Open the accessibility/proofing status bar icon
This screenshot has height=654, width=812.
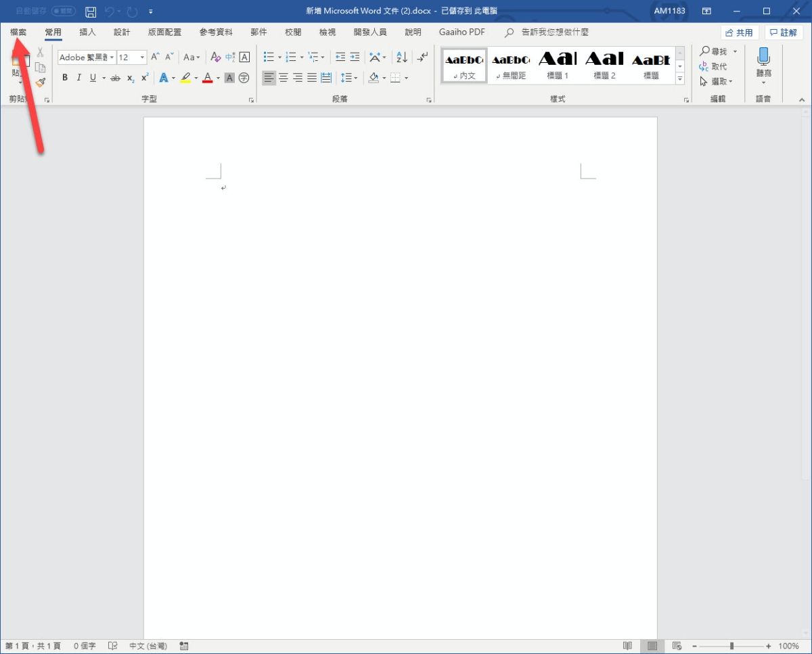click(112, 646)
